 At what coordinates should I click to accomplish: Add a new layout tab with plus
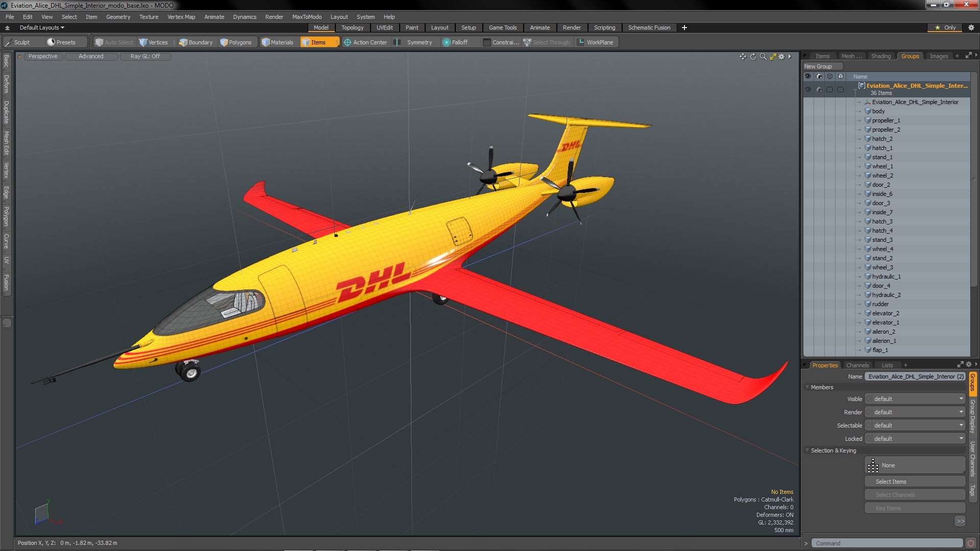point(684,28)
